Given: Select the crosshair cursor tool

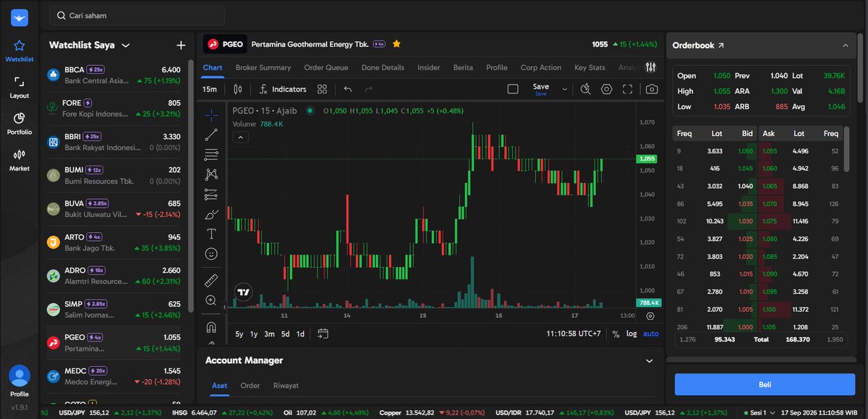Looking at the screenshot, I should coord(211,114).
